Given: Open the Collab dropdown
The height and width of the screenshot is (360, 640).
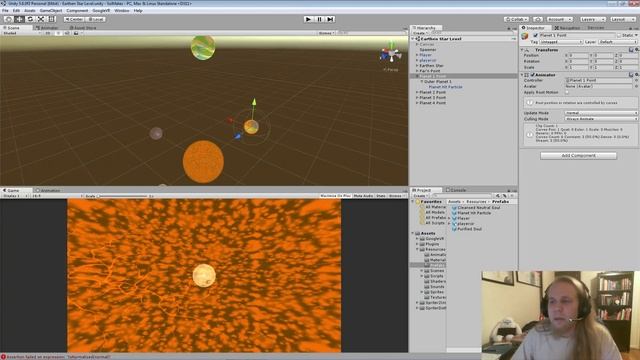Looking at the screenshot, I should point(516,19).
